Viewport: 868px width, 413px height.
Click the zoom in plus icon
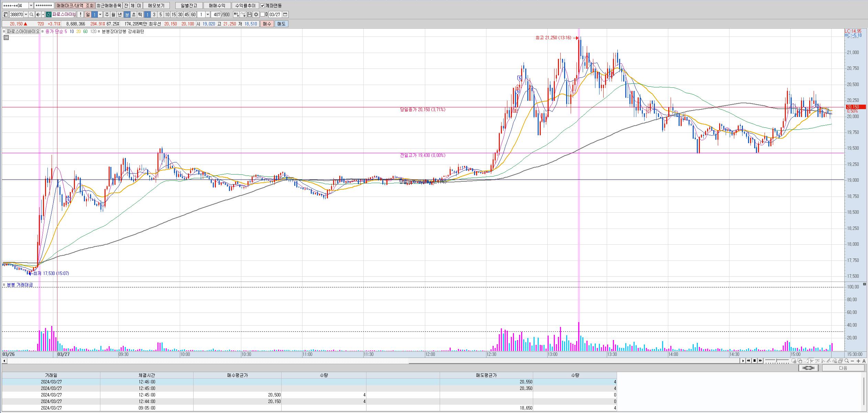(x=858, y=361)
